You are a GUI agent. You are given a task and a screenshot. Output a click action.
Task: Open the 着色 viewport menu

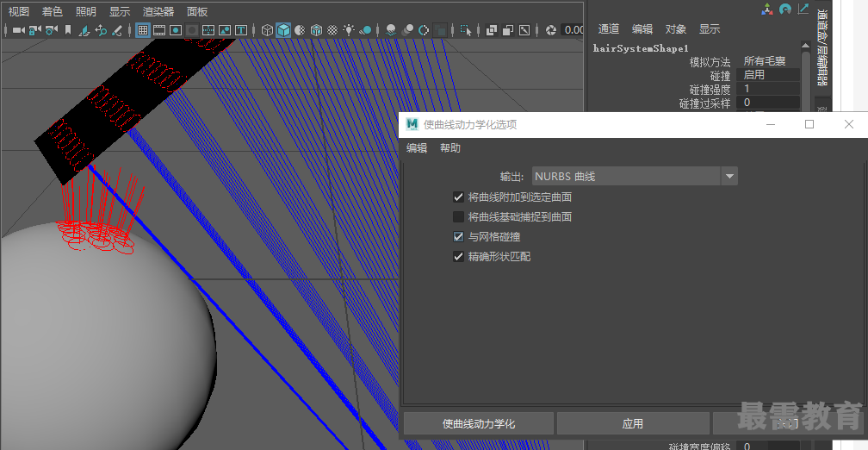pyautogui.click(x=52, y=12)
